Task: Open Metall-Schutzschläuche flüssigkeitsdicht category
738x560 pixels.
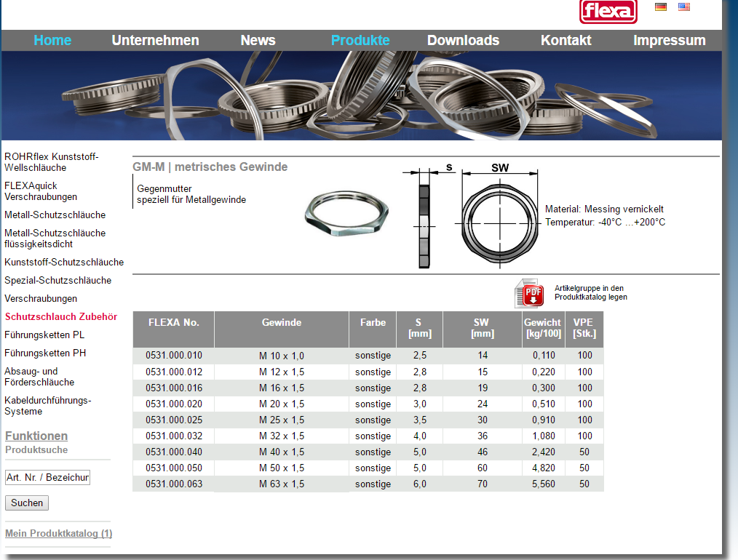Action: (x=55, y=239)
